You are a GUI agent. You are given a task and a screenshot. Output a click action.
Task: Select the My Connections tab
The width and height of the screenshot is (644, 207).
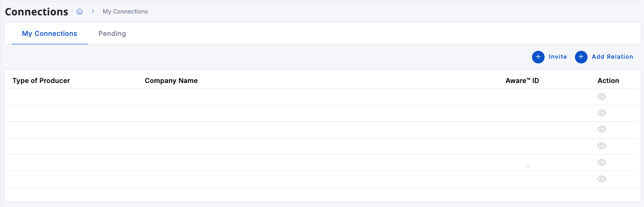(49, 34)
